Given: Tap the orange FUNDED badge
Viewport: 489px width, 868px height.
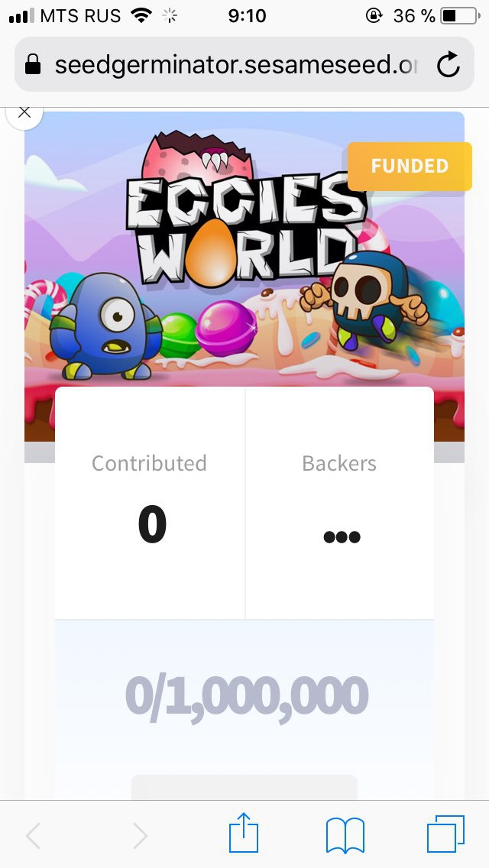Looking at the screenshot, I should pyautogui.click(x=410, y=166).
